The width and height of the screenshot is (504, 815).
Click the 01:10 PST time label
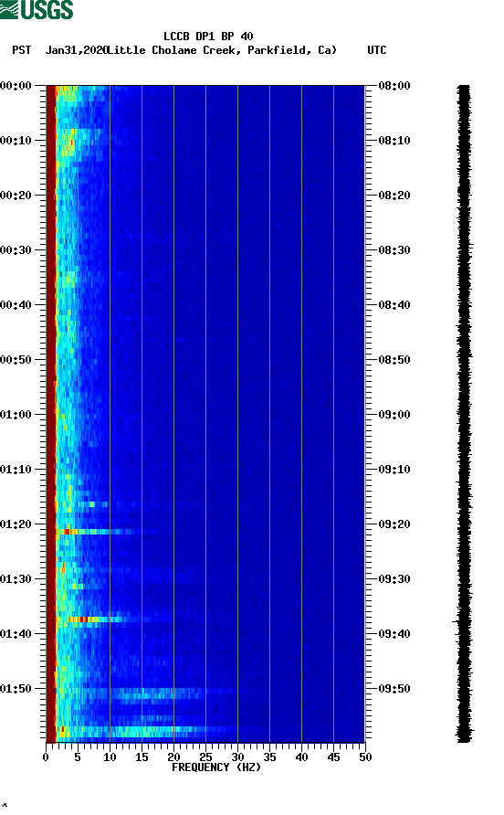coord(16,470)
